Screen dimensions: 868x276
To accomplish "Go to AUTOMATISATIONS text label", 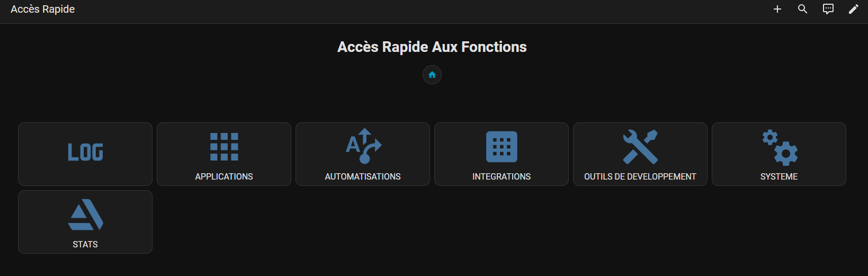I will (363, 176).
